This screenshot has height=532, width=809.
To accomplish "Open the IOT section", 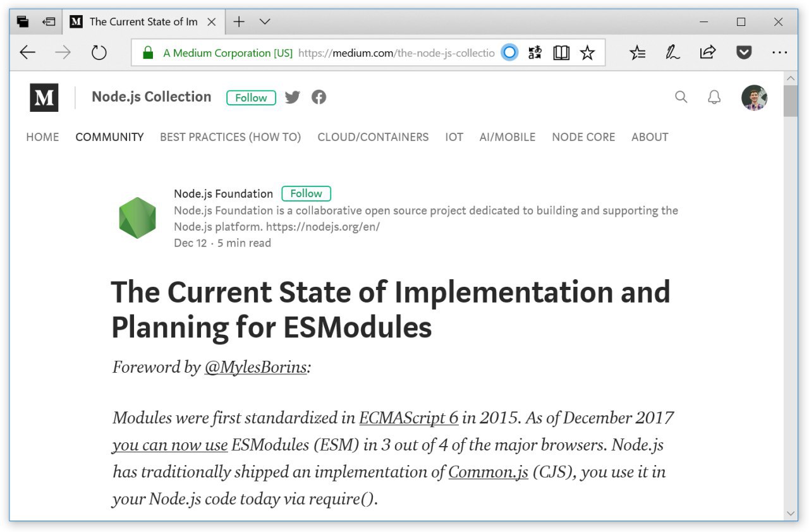I will 454,137.
